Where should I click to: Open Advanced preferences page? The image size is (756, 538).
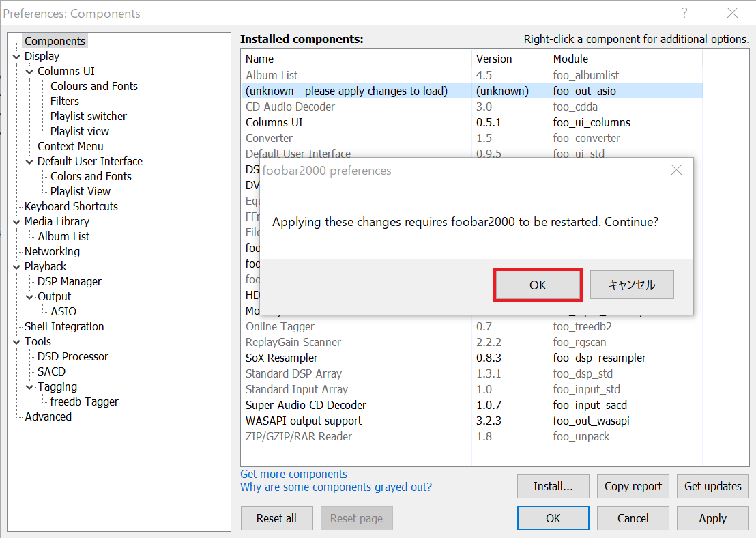[48, 416]
